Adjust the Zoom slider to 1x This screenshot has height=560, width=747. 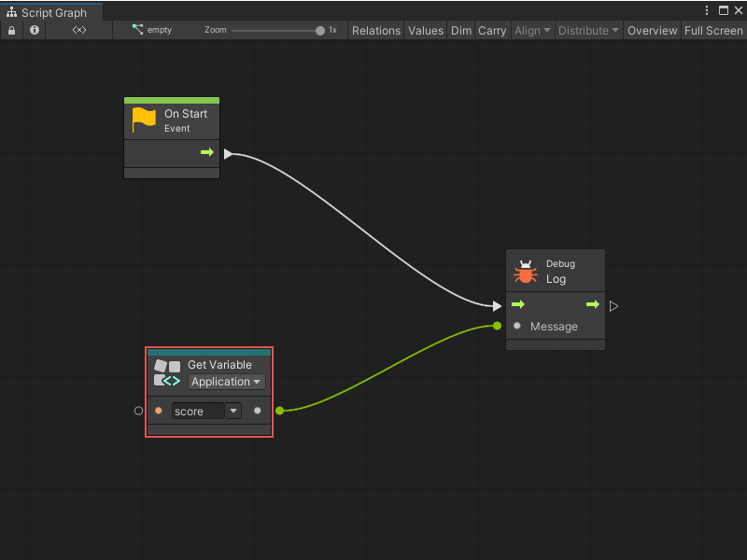click(x=318, y=30)
